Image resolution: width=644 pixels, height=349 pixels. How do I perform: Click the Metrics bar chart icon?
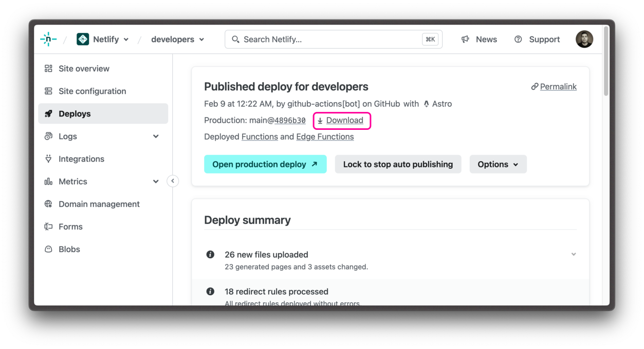point(48,182)
